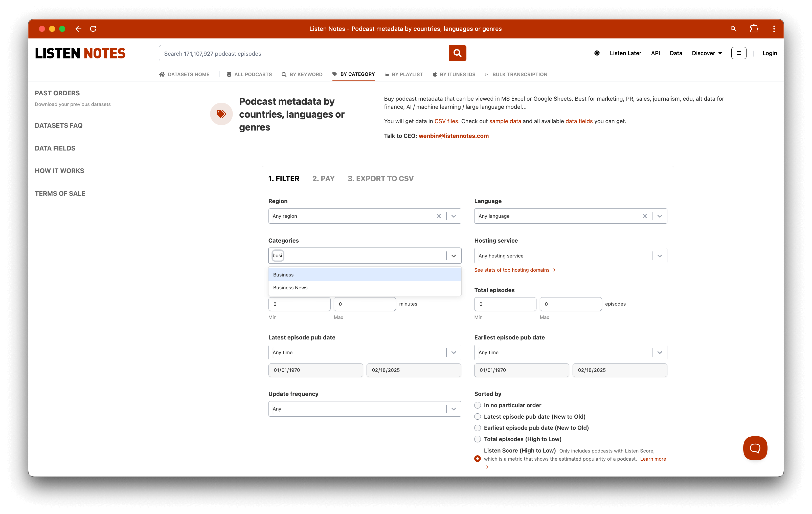The image size is (812, 514).
Task: Open Earliest episode pub date dropdown
Action: [x=571, y=352]
